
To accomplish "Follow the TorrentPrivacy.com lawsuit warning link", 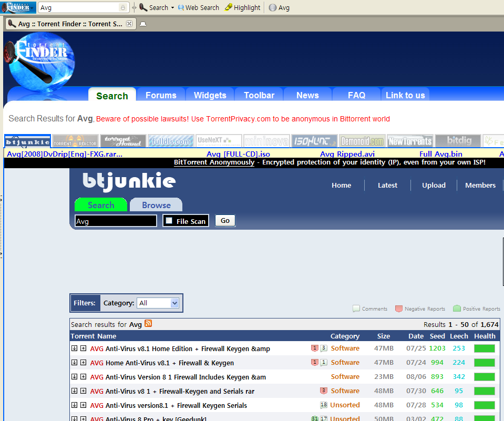I will 243,119.
